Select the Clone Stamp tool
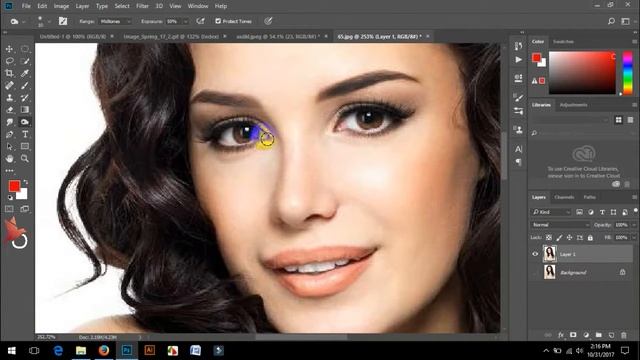This screenshot has width=640, height=360. (x=9, y=98)
